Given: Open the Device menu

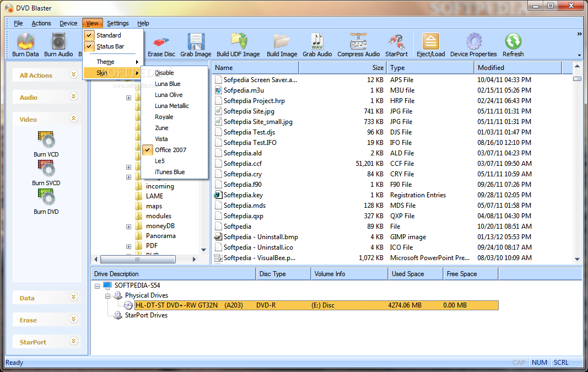Looking at the screenshot, I should pos(68,23).
